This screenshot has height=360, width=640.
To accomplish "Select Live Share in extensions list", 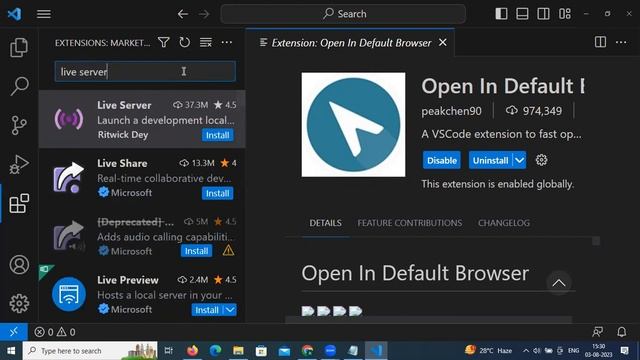I will [142, 178].
